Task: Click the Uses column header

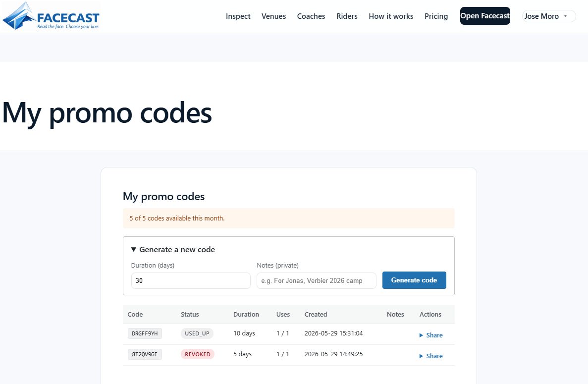Action: point(283,314)
